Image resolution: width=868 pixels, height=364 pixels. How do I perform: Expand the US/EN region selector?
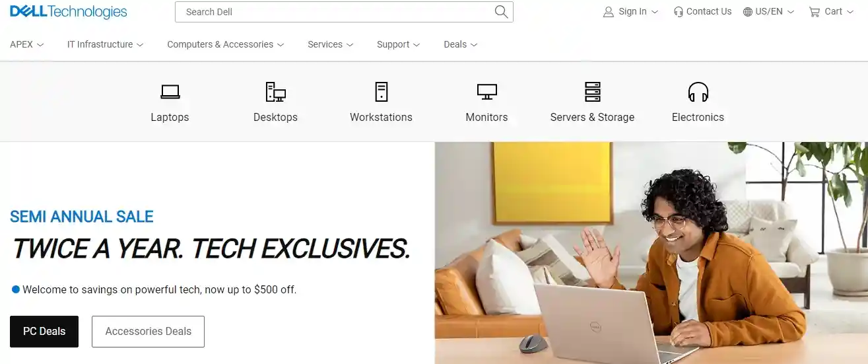point(768,11)
